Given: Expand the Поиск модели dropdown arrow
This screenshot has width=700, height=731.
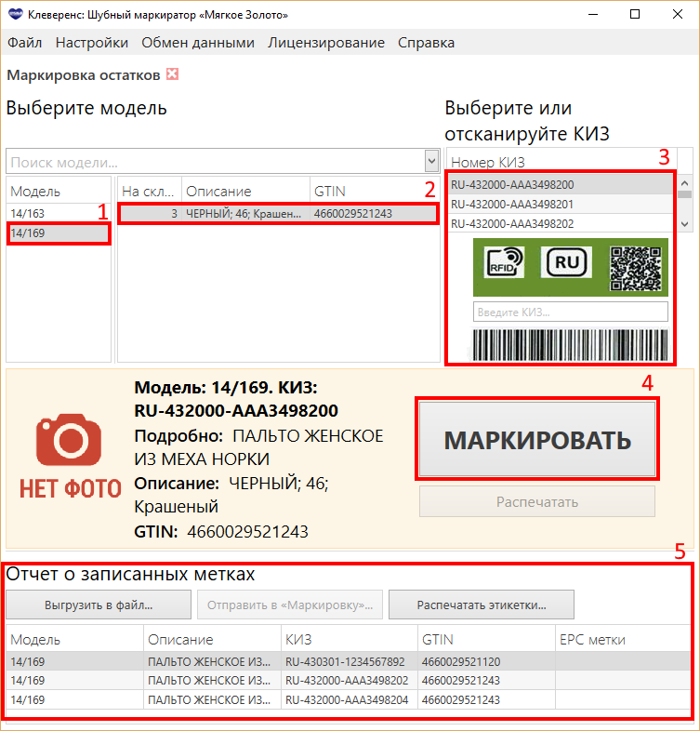Looking at the screenshot, I should (432, 161).
